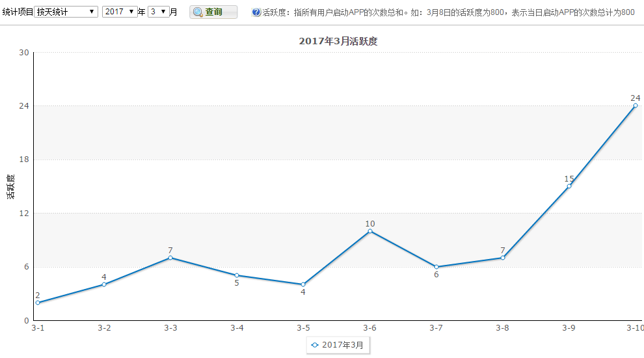Click the 3-7 data point valued 6
644x358 pixels.
tap(436, 267)
